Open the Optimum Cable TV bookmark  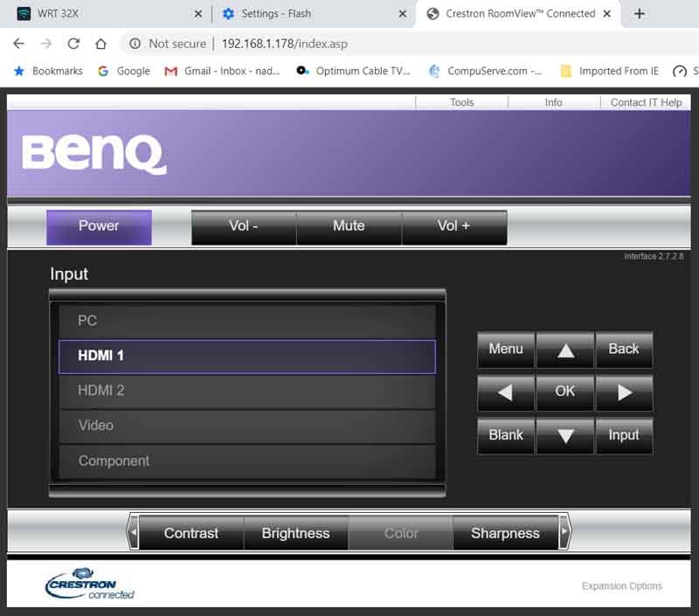(x=353, y=71)
